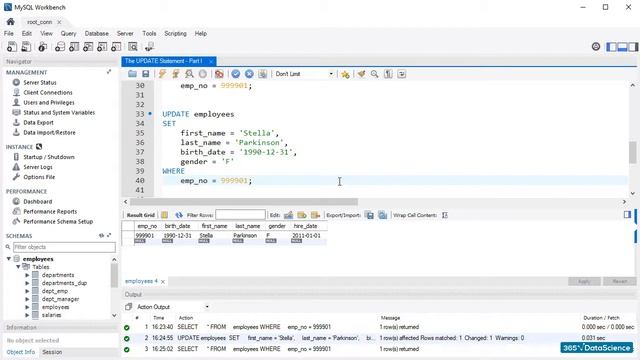Toggle right sidebar panel visibility

pyautogui.click(x=633, y=47)
